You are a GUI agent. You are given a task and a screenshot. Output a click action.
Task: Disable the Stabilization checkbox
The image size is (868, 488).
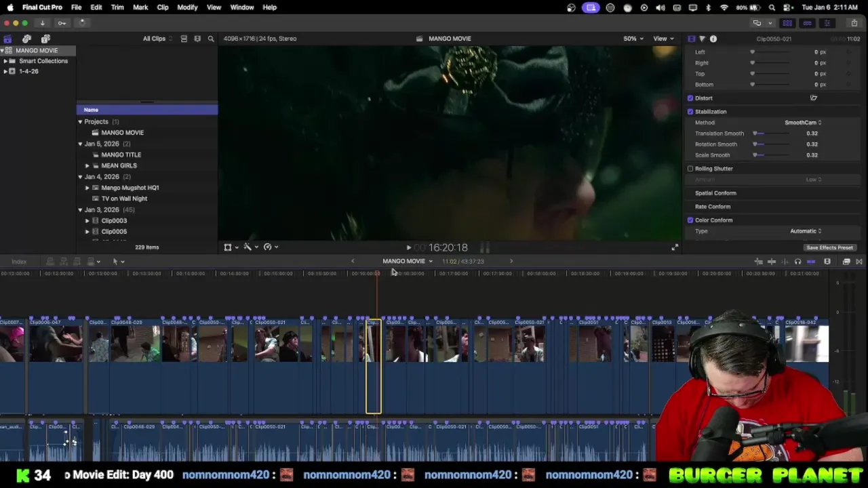690,112
